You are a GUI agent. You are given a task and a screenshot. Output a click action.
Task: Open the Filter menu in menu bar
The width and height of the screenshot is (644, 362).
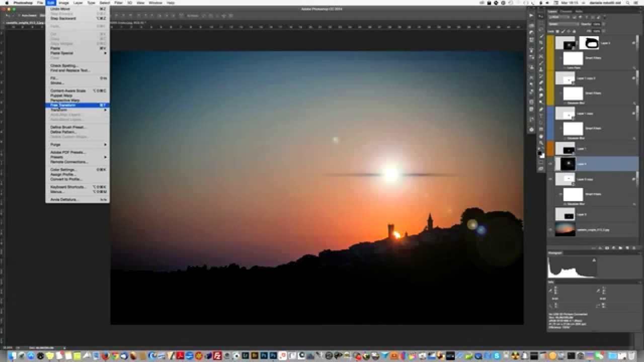(x=118, y=3)
